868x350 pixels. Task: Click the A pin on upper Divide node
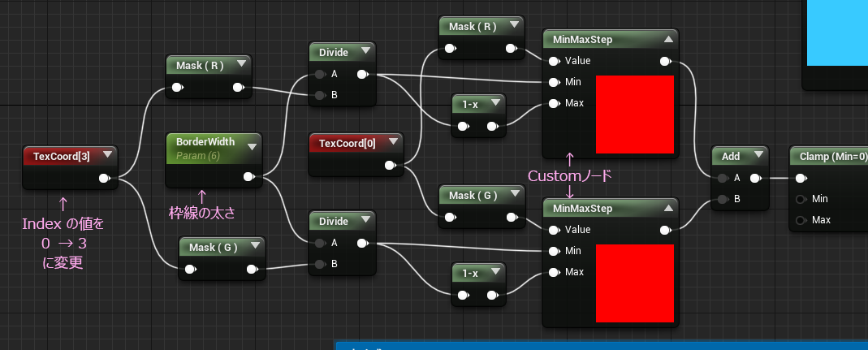pyautogui.click(x=320, y=74)
